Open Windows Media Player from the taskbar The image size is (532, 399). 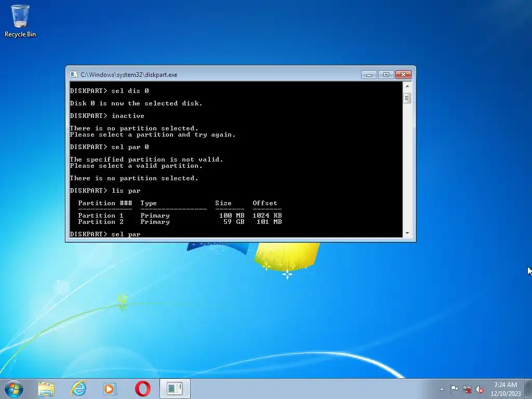pos(110,389)
